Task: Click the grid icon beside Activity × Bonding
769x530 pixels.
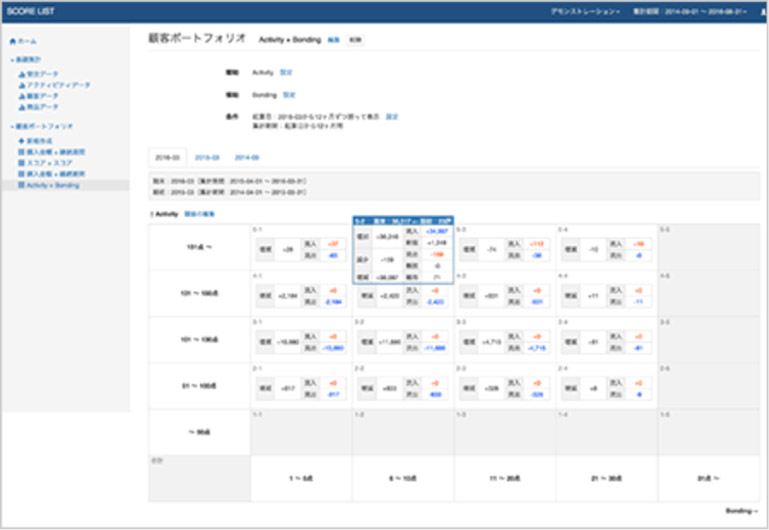Action: pos(21,185)
